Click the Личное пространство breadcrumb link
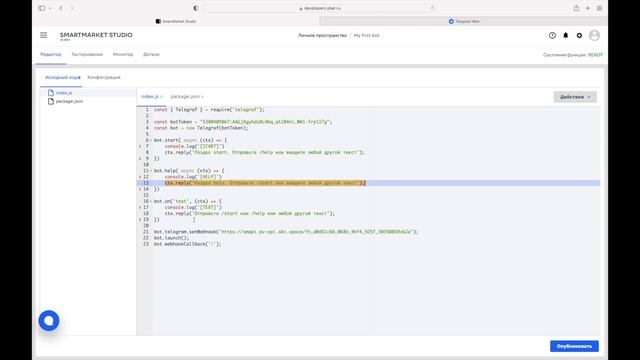 322,36
